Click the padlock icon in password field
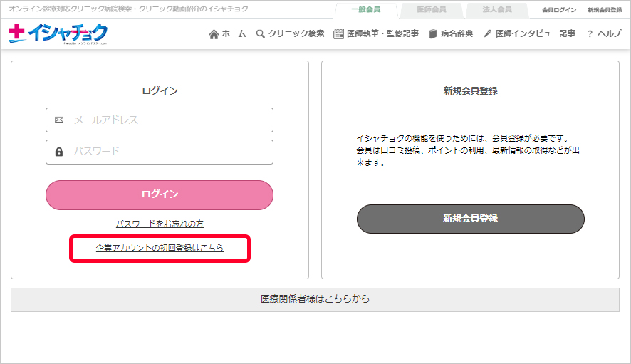Image resolution: width=631 pixels, height=364 pixels. [59, 152]
